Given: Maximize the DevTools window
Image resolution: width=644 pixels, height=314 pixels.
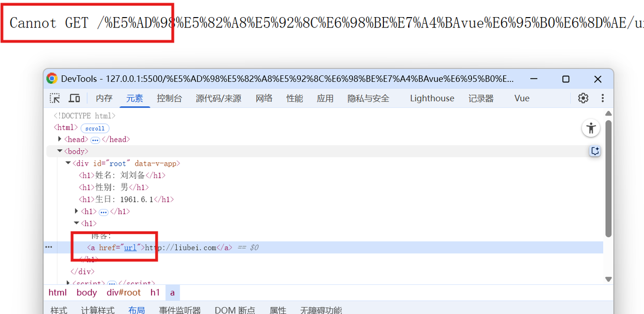Looking at the screenshot, I should click(x=566, y=79).
